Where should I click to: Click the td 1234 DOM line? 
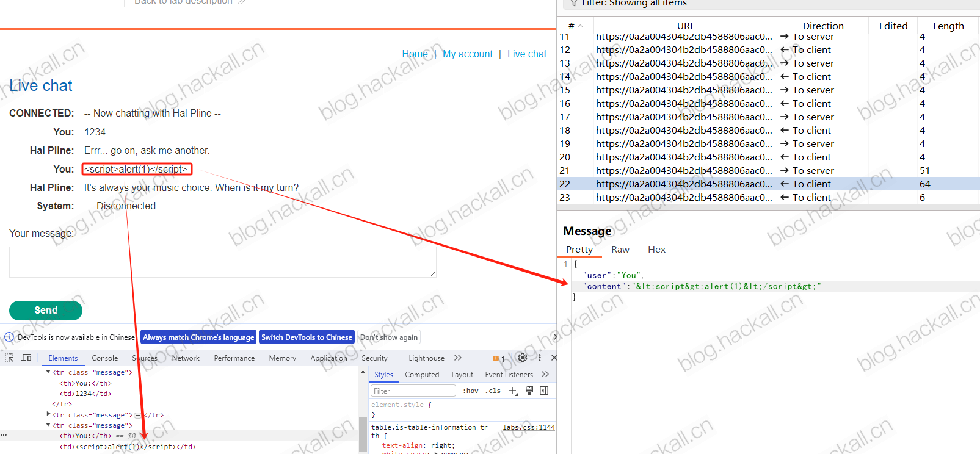click(x=85, y=394)
